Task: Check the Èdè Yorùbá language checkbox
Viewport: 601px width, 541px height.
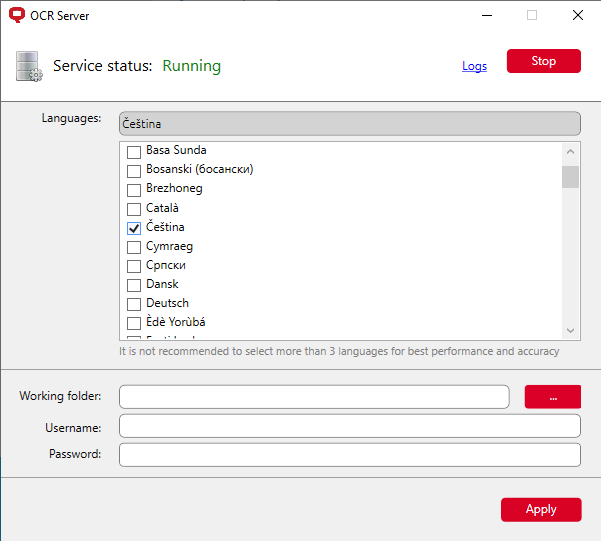Action: coord(134,323)
